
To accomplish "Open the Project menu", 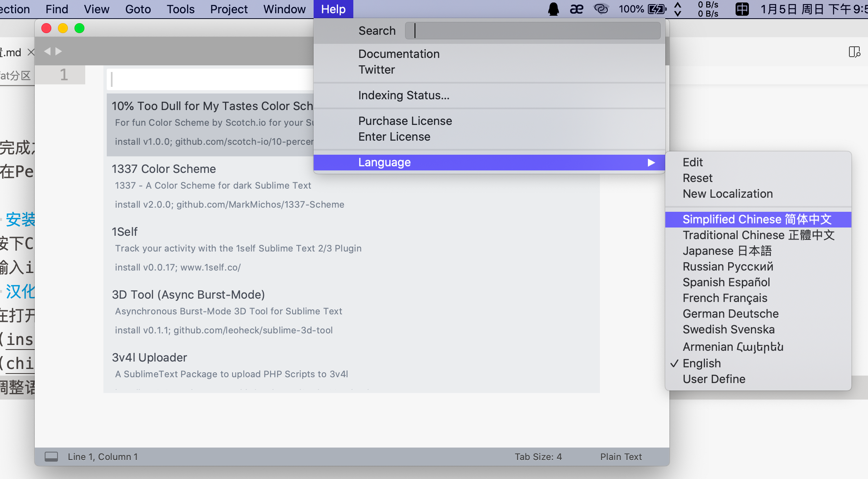I will pos(229,9).
